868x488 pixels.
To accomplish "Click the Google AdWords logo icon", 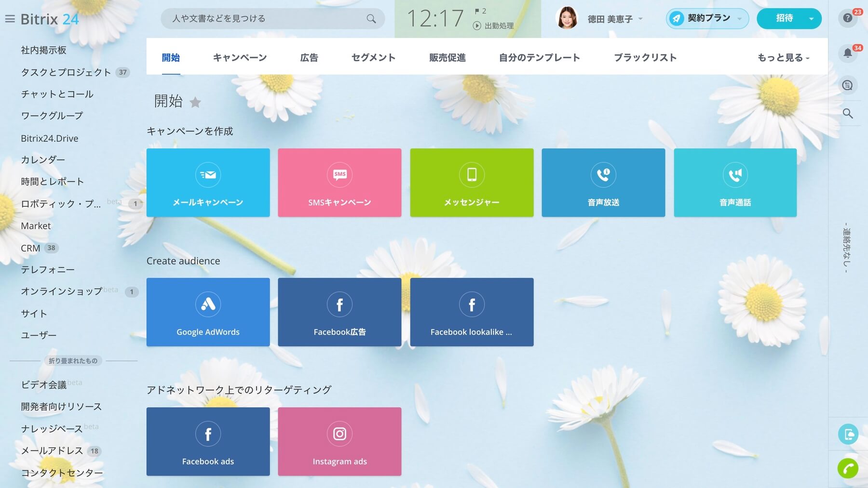I will (208, 304).
